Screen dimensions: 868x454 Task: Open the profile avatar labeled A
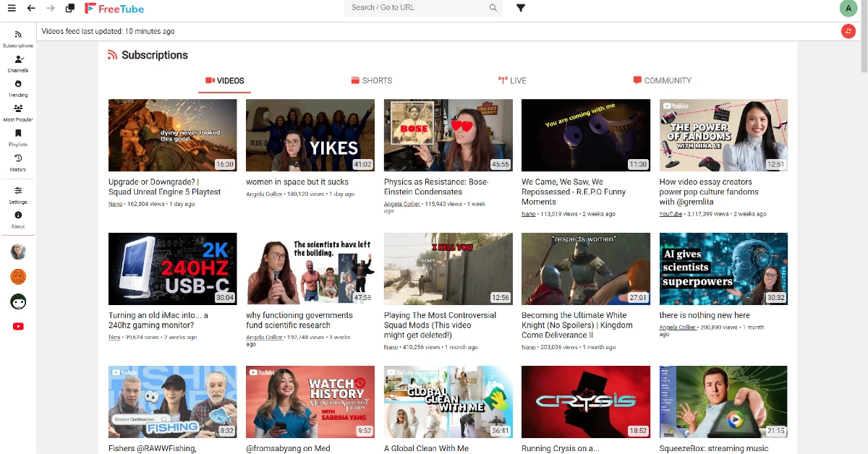coord(848,8)
